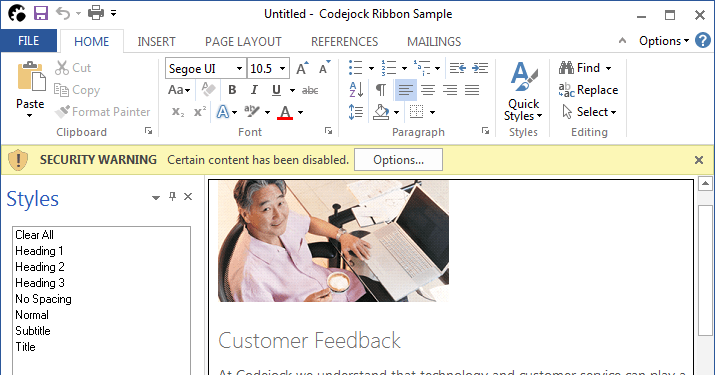The width and height of the screenshot is (715, 375).
Task: Center align the text
Action: click(x=428, y=90)
